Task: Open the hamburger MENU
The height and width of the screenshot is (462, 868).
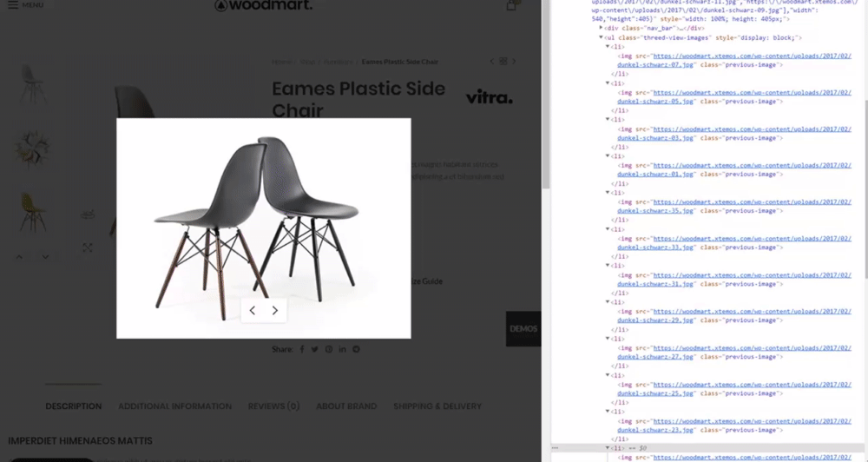Action: pos(25,5)
